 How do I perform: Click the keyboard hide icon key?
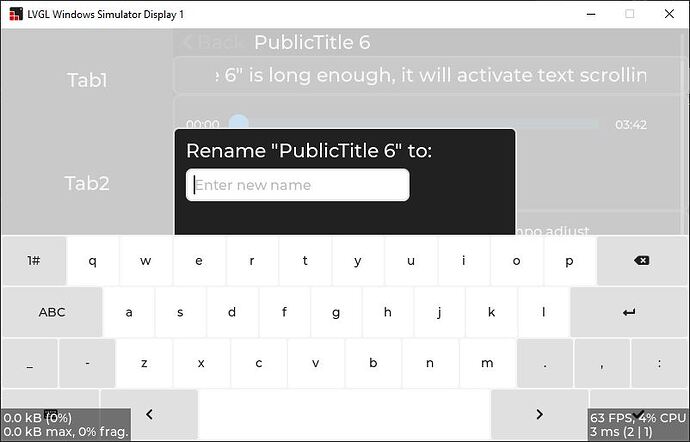[51, 414]
